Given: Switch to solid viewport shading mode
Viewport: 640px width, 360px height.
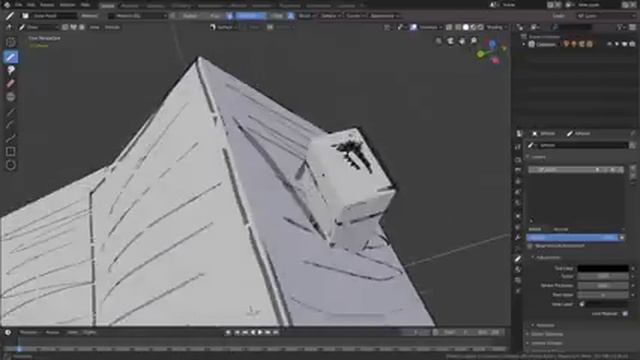Looking at the screenshot, I should coord(466,27).
